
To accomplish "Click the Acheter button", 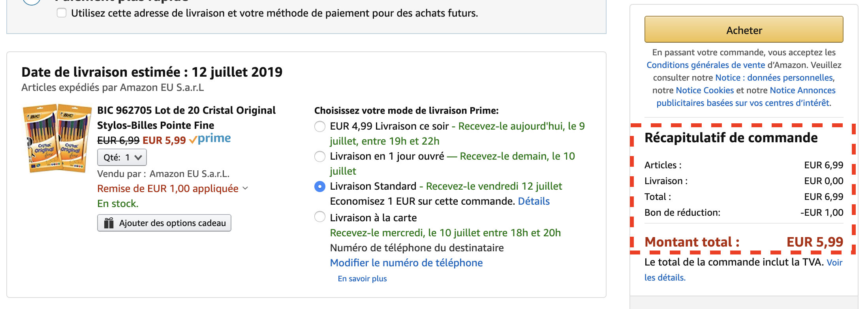I will click(744, 30).
